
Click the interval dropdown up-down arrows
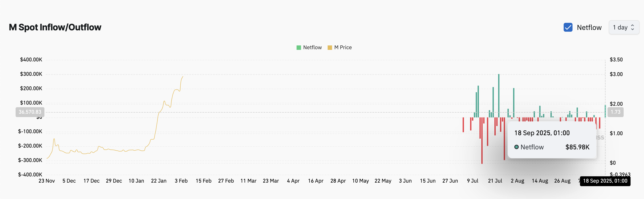(632, 27)
